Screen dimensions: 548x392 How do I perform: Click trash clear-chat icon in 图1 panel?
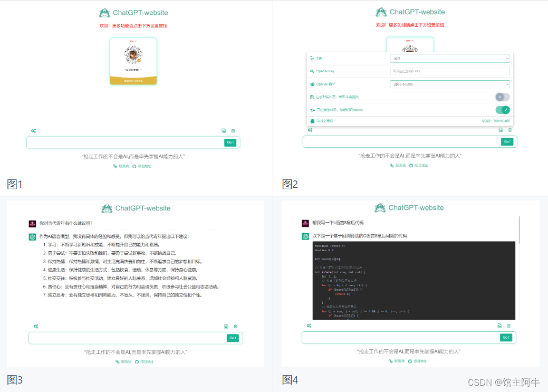coord(233,131)
